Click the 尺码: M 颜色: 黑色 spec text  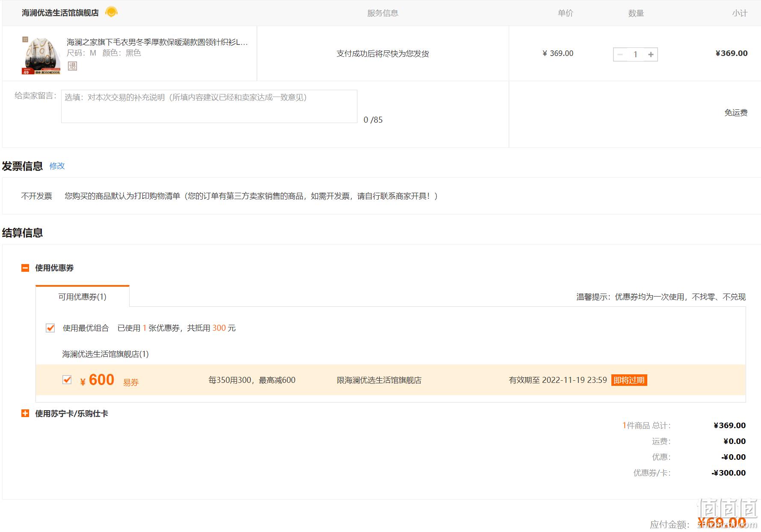pos(104,53)
